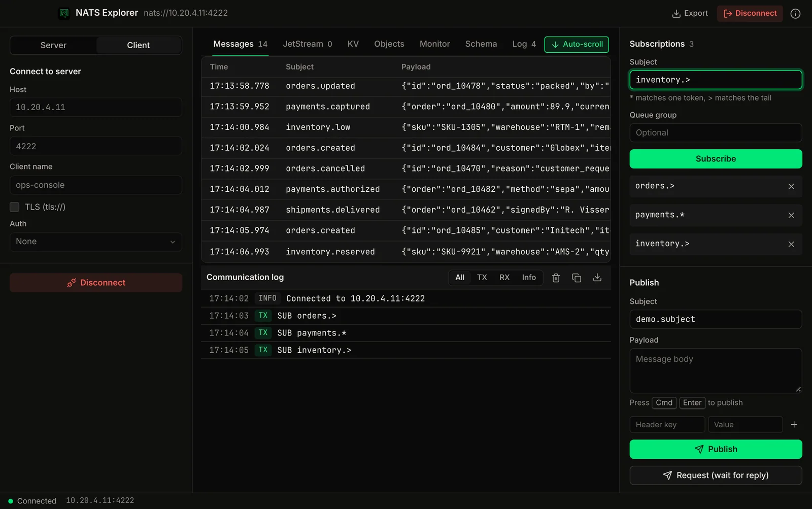Screen dimensions: 812x509
Task: Add a header with the plus icon
Action: (794, 424)
